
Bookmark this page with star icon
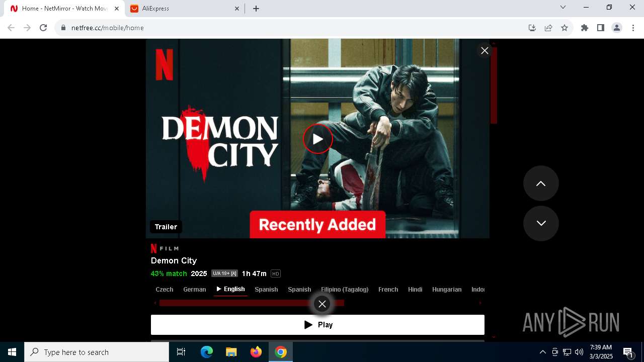565,28
